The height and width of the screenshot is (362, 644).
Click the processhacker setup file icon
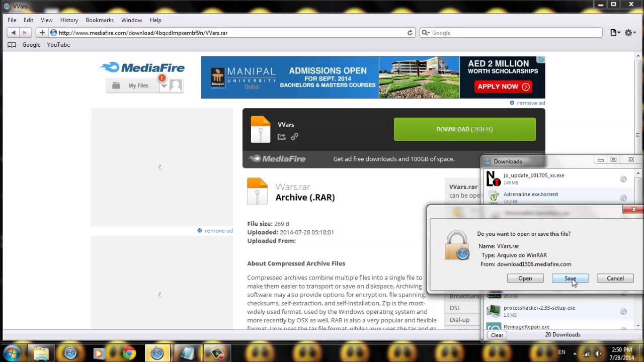pyautogui.click(x=494, y=311)
